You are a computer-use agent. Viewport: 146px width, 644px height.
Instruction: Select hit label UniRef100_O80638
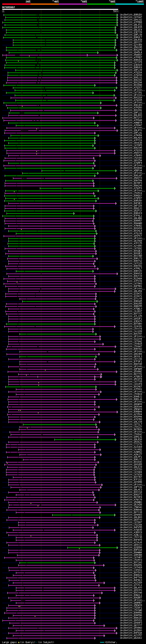(x=131, y=143)
